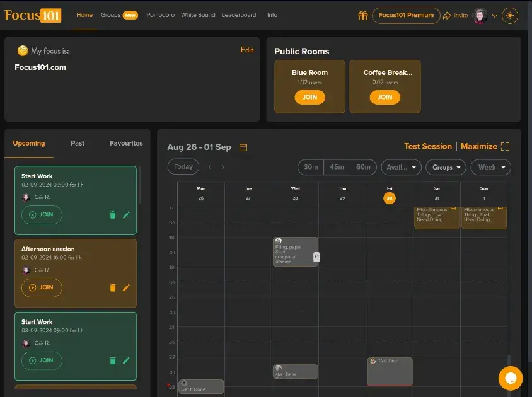The width and height of the screenshot is (532, 397).
Task: Open the Coll Time session on Friday
Action: pyautogui.click(x=390, y=371)
